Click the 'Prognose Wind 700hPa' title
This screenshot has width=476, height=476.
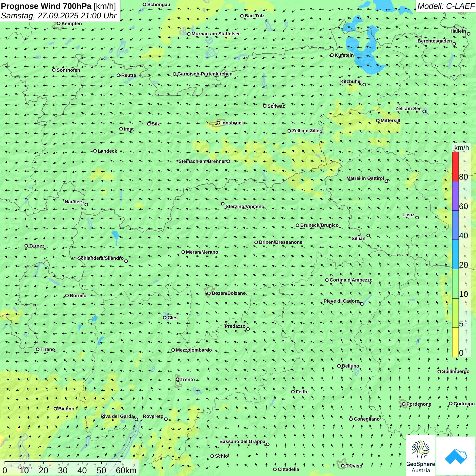tap(46, 6)
